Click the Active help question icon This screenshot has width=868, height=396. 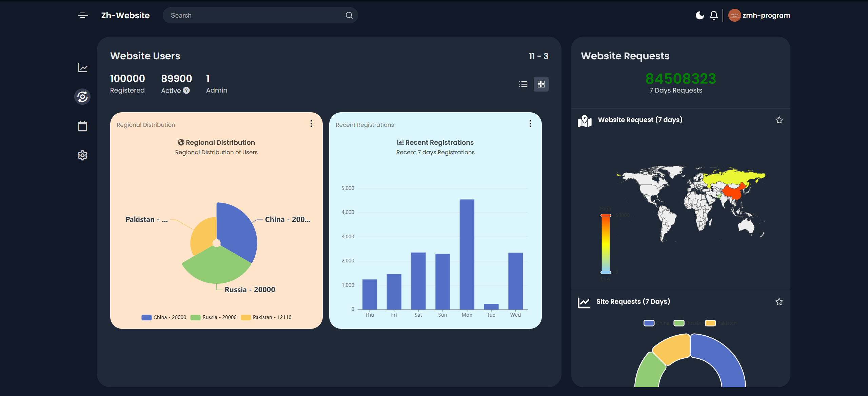[x=186, y=91]
